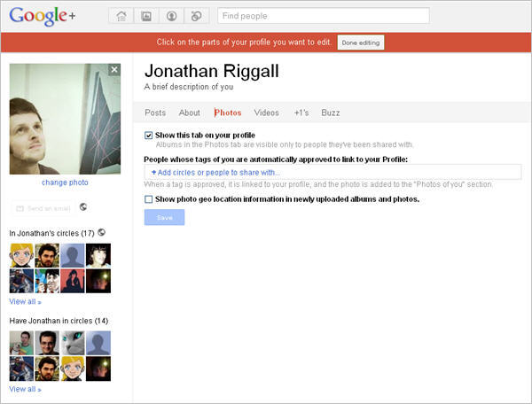This screenshot has width=532, height=404.
Task: Click globe icon beside Send an email
Action: tap(83, 207)
